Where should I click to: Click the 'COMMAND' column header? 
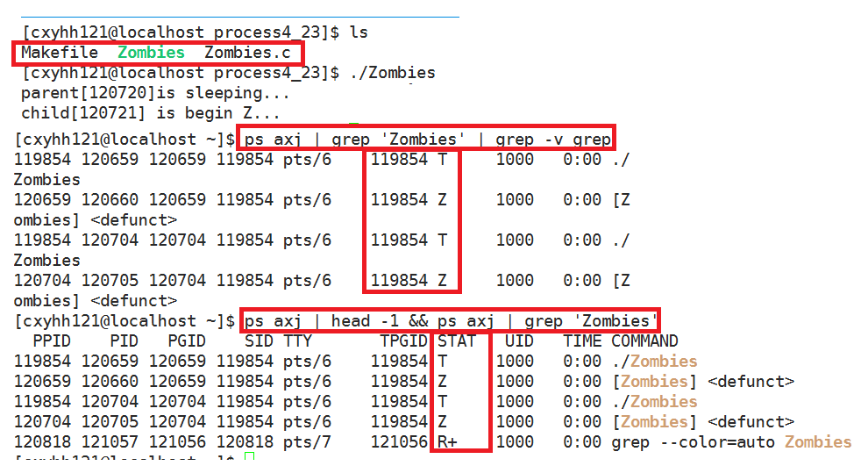(x=644, y=341)
